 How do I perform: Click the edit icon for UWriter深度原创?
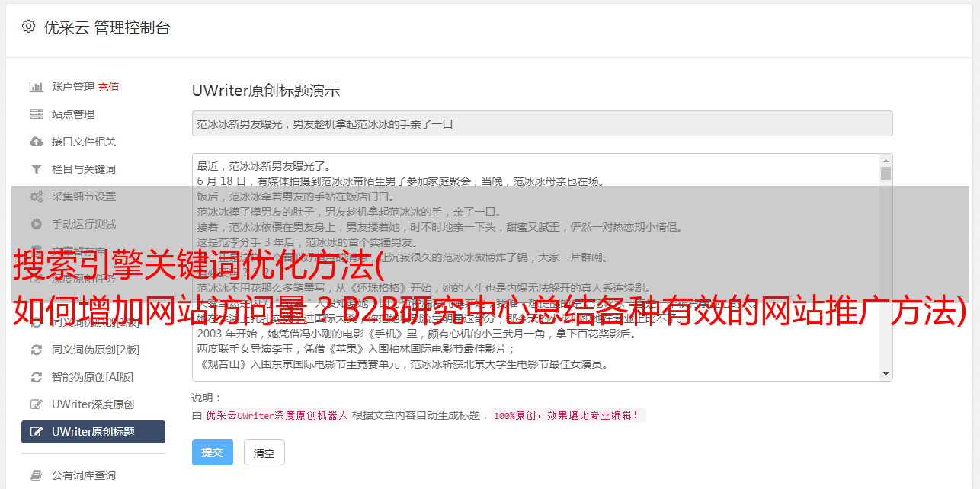pyautogui.click(x=36, y=404)
